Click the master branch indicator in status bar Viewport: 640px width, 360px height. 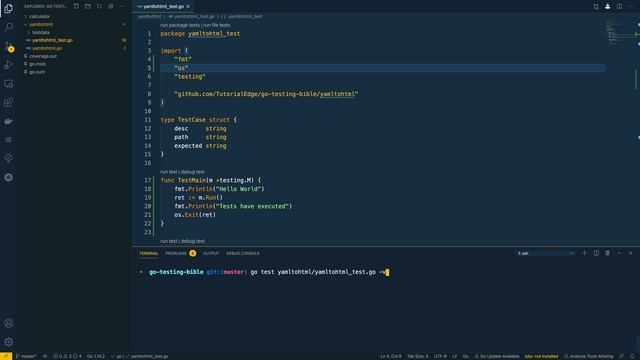[26, 356]
